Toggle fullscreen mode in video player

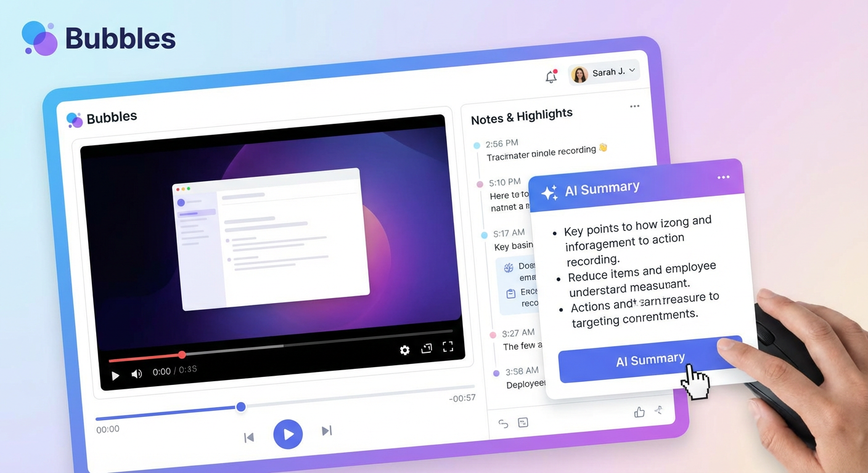448,347
